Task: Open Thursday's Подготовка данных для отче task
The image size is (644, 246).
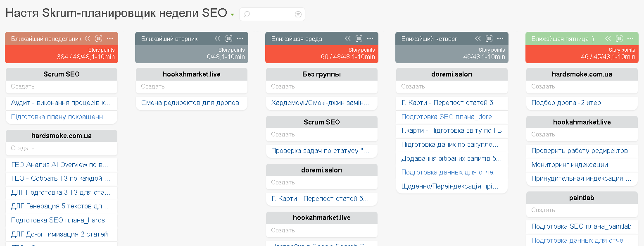Action: (450, 172)
